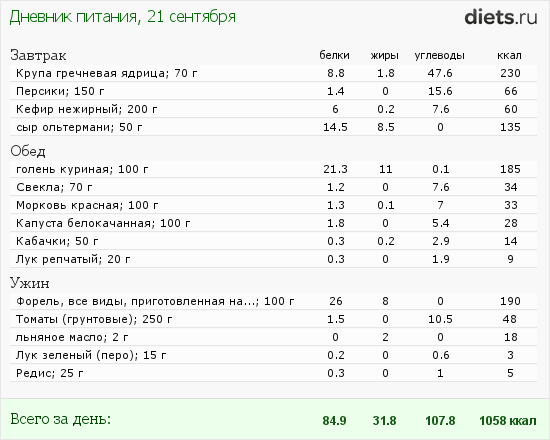This screenshot has height=440, width=550.
Task: Click 230 kcal in buckwheat row
Action: coord(510,73)
